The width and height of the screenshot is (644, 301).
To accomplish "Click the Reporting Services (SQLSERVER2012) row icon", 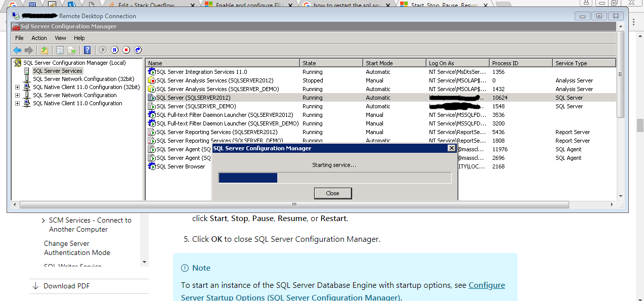I will pos(152,132).
